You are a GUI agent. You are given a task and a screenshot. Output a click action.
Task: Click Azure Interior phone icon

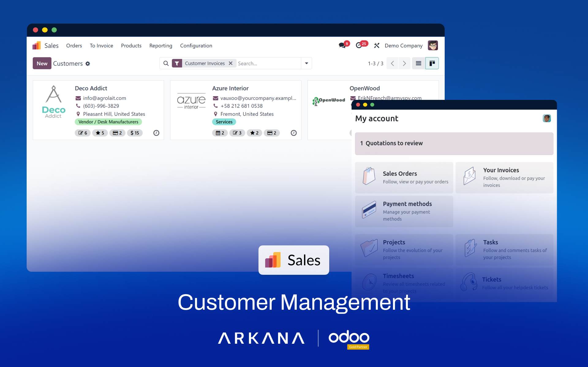tap(216, 106)
